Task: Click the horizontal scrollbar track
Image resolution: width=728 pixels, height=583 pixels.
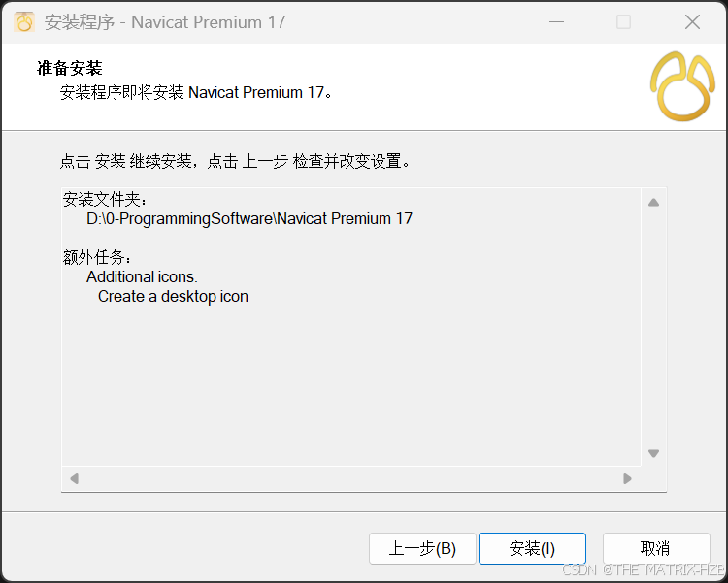Action: click(x=350, y=478)
